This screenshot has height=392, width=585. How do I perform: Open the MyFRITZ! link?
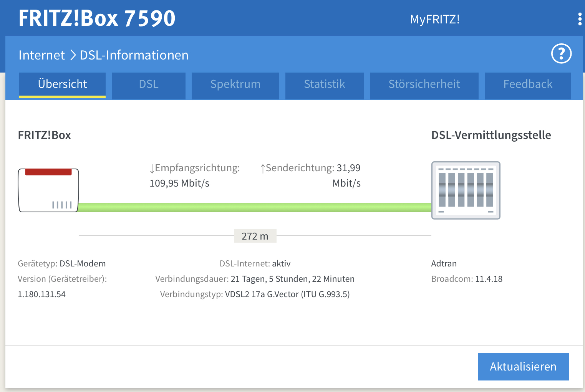coord(435,19)
